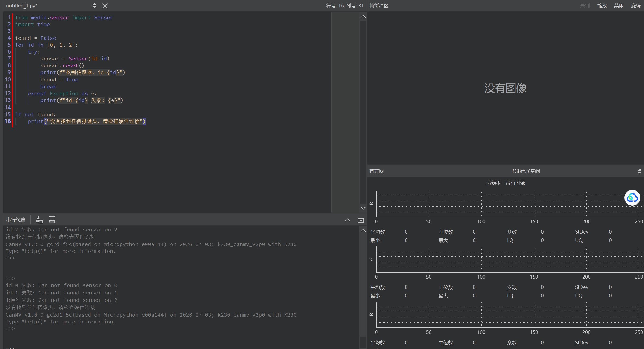Click 'found = True' on line 10

(59, 80)
